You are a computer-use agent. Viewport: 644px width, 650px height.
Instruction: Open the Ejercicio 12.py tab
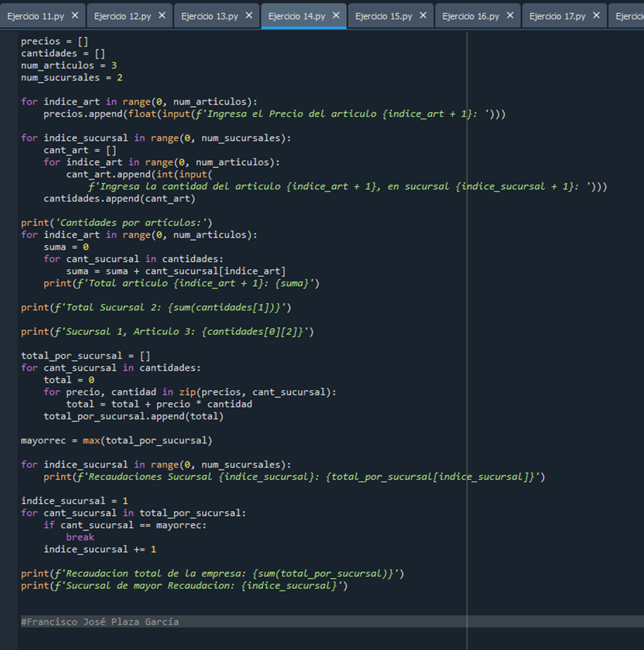pos(122,16)
